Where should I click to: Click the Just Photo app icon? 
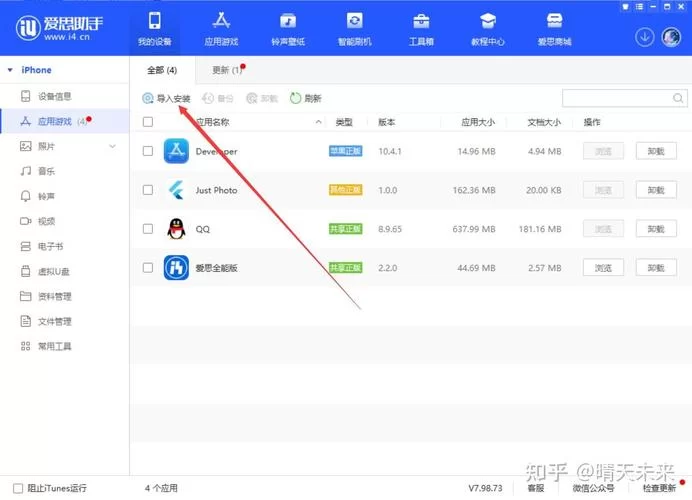point(176,190)
